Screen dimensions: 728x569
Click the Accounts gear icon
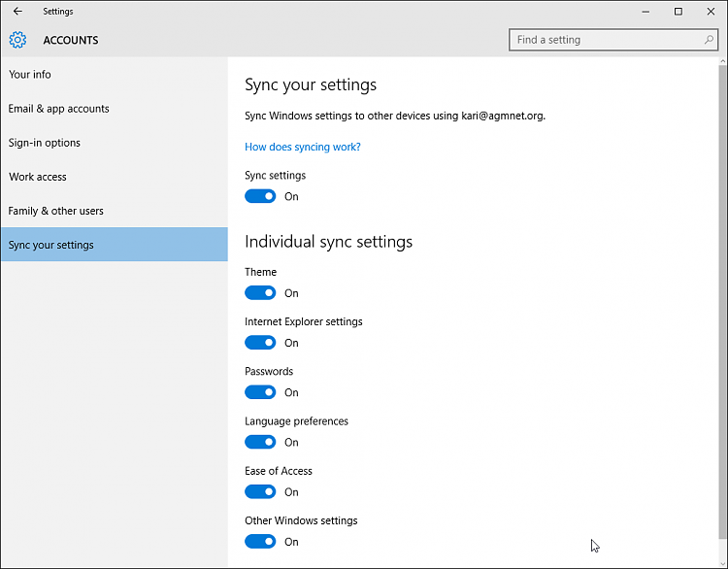pos(17,40)
